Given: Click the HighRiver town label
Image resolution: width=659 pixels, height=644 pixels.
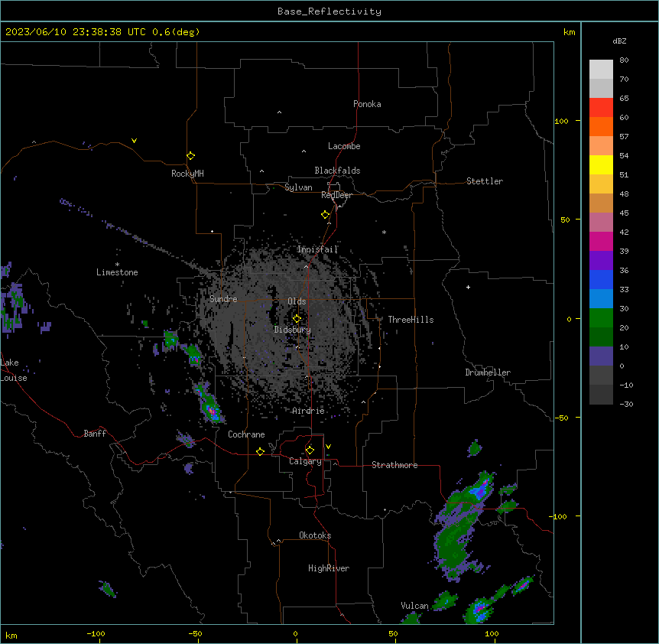Looking at the screenshot, I should pyautogui.click(x=329, y=568).
